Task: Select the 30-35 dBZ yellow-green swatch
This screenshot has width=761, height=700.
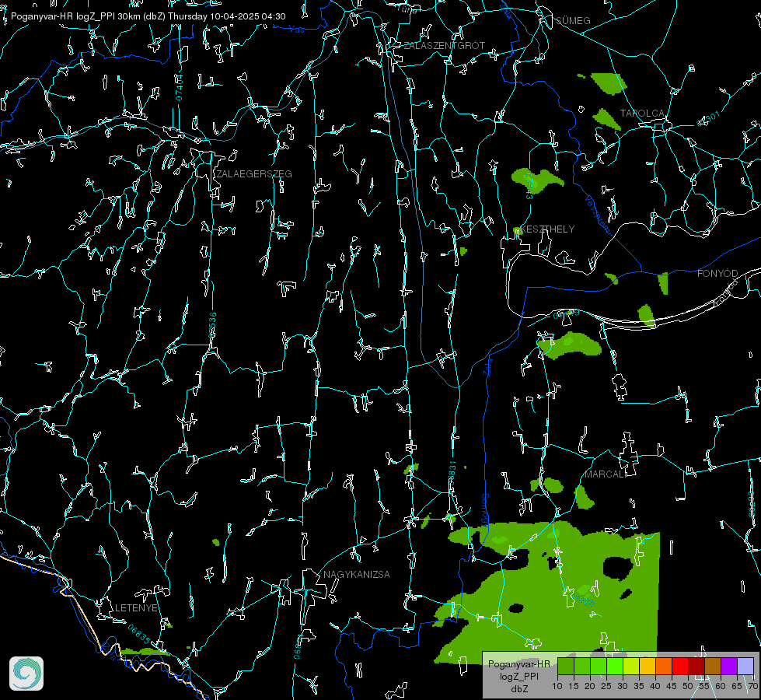Action: point(631,667)
